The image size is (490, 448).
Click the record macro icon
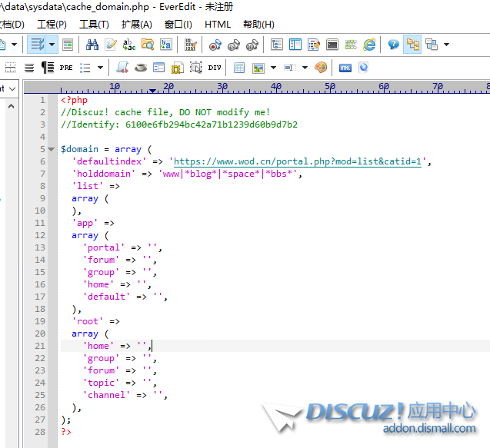click(x=215, y=45)
